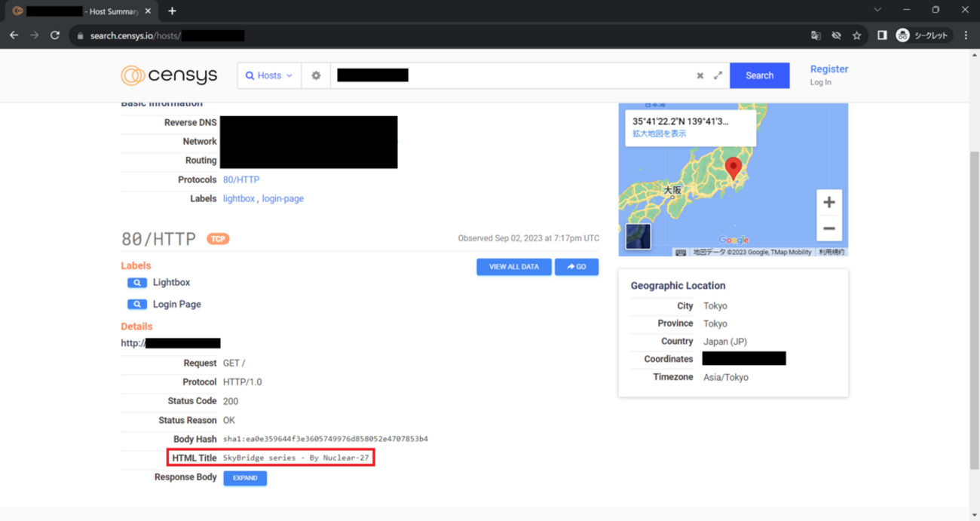This screenshot has width=980, height=521.
Task: Open search settings gear icon
Action: point(316,75)
